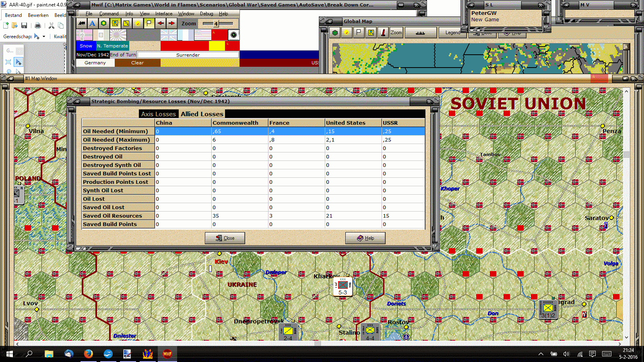Click the End of Turn label

coord(123,55)
